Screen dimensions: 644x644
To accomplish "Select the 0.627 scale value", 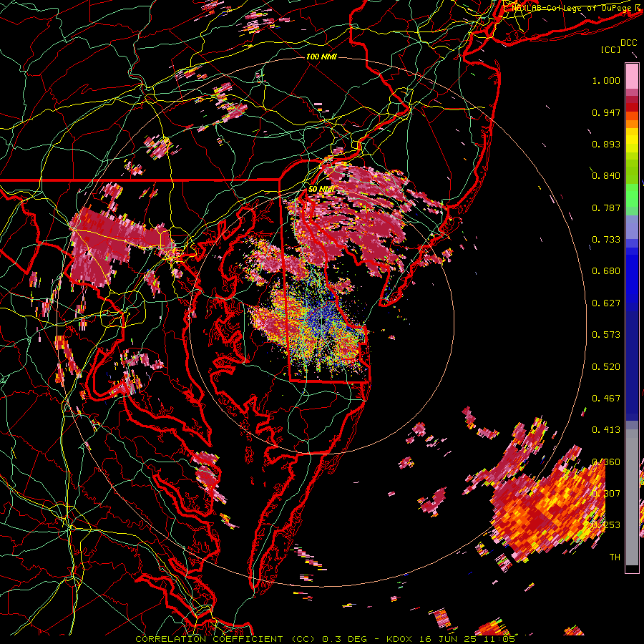I will coord(606,303).
